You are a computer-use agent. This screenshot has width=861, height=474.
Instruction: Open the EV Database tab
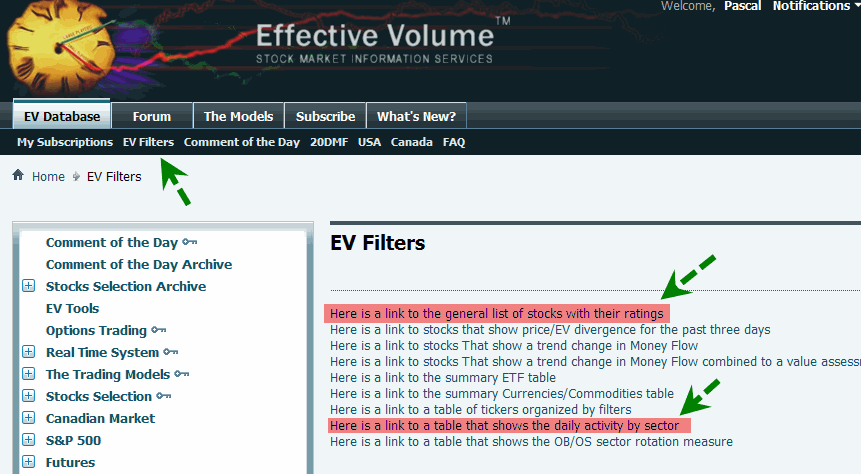(62, 116)
